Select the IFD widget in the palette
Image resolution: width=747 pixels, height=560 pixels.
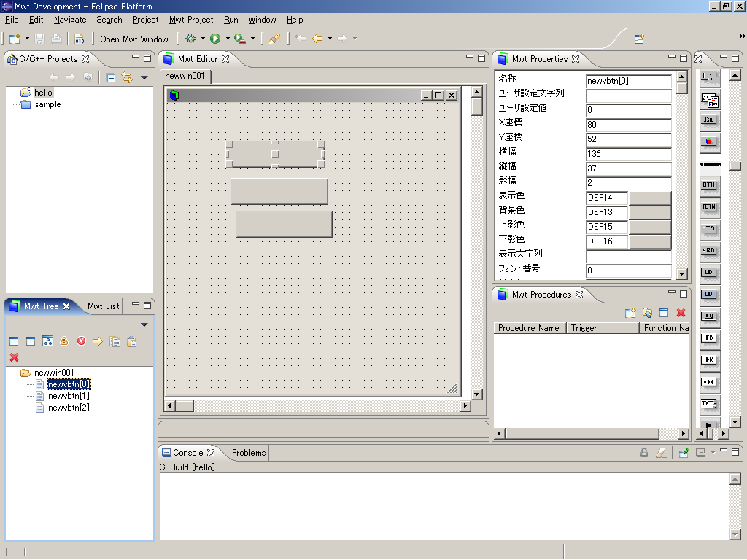tap(709, 338)
